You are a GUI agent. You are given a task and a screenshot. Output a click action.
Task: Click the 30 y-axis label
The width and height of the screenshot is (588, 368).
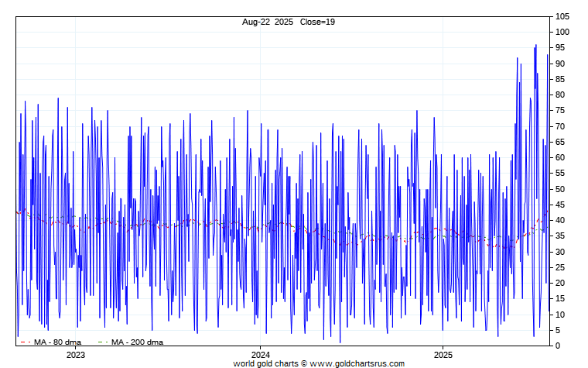point(560,252)
